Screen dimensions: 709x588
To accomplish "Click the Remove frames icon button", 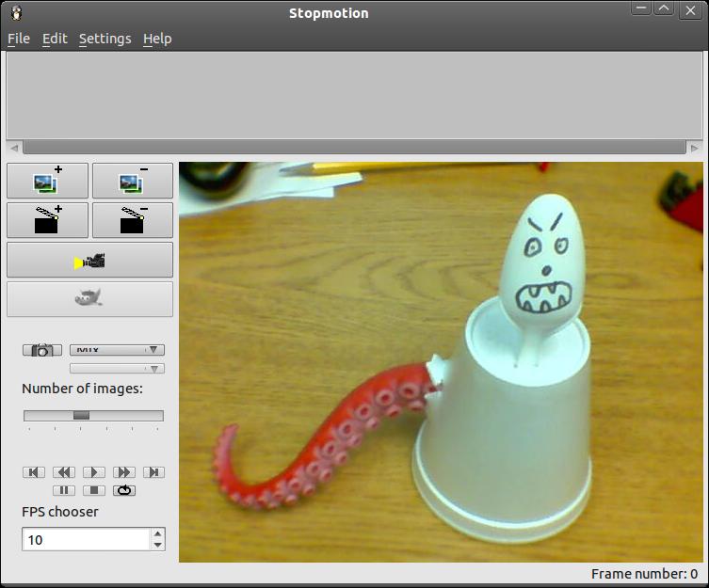I will (133, 181).
